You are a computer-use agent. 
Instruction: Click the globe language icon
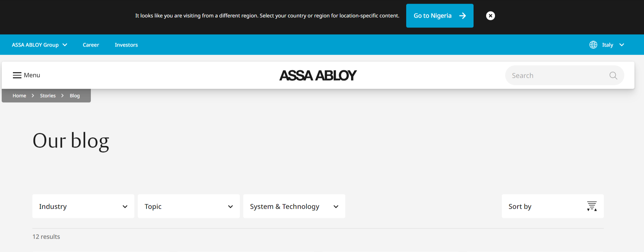tap(593, 45)
